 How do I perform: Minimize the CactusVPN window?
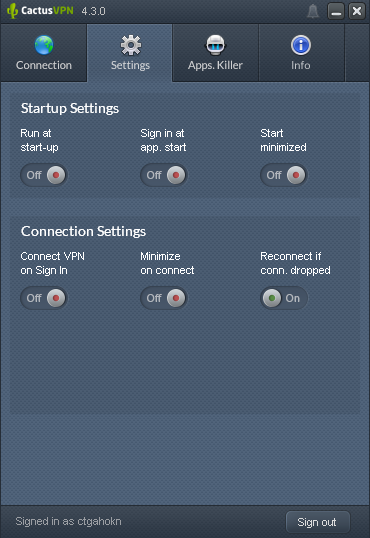336,11
